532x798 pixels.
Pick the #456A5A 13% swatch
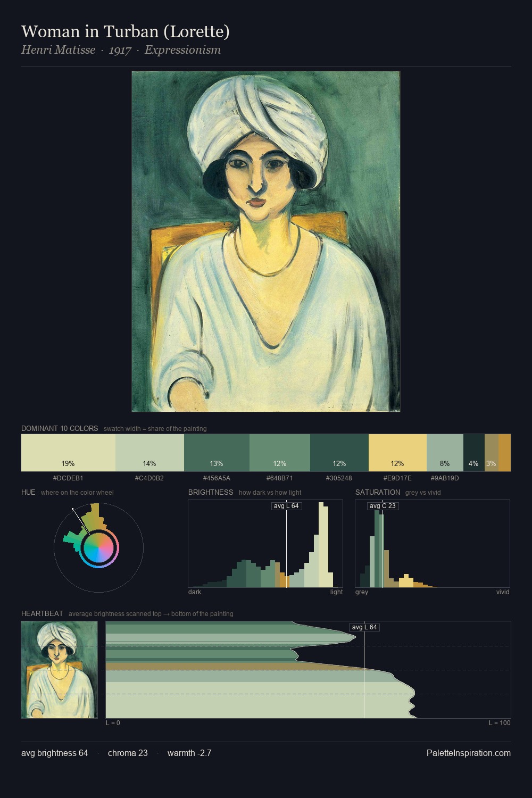click(217, 453)
